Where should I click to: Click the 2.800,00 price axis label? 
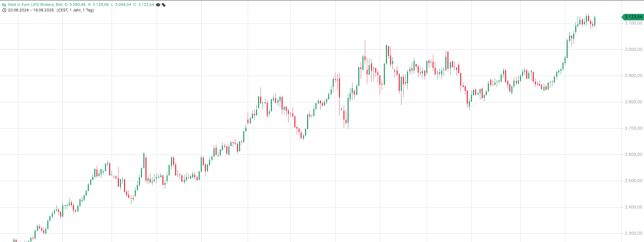(x=633, y=102)
